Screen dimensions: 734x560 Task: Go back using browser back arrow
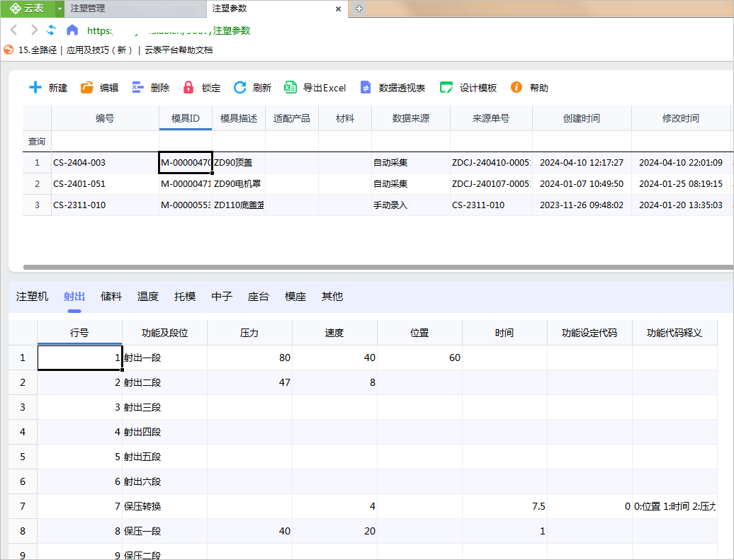(x=13, y=30)
